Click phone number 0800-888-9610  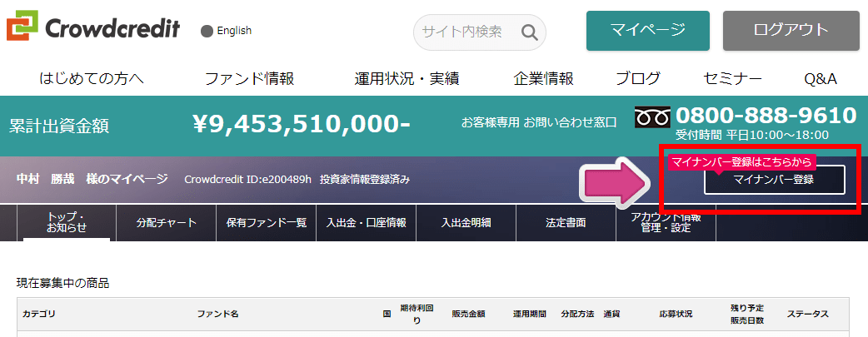(766, 115)
